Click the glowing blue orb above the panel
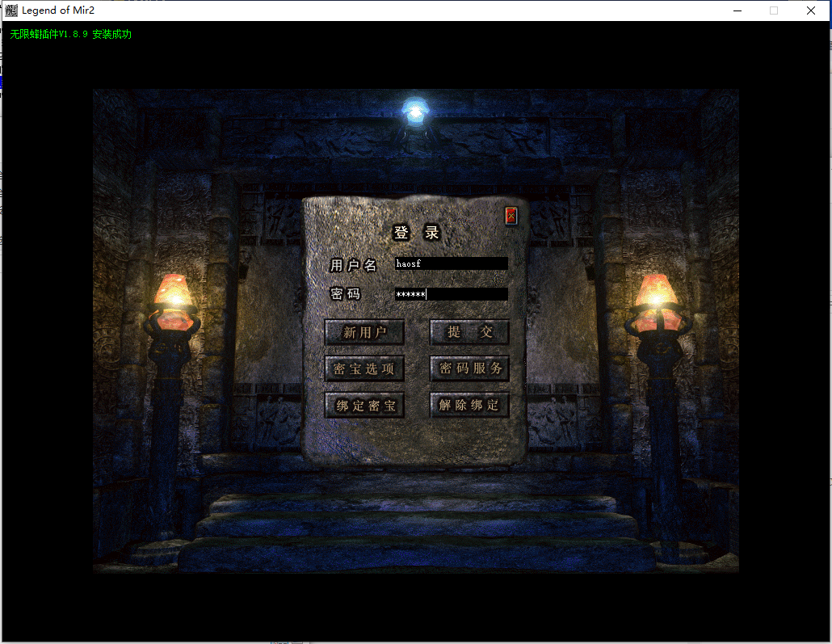The image size is (832, 644). (x=415, y=112)
